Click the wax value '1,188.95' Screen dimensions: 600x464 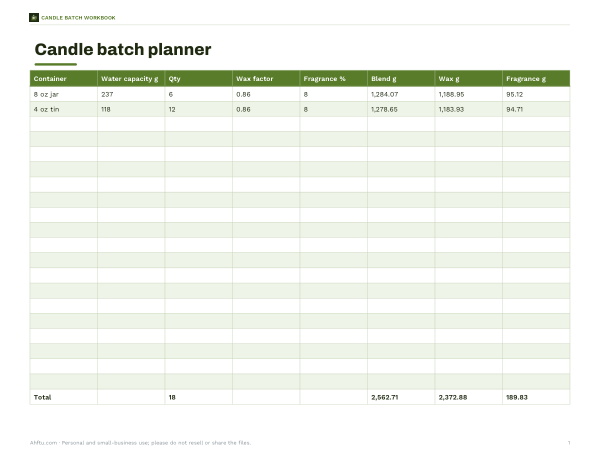452,94
